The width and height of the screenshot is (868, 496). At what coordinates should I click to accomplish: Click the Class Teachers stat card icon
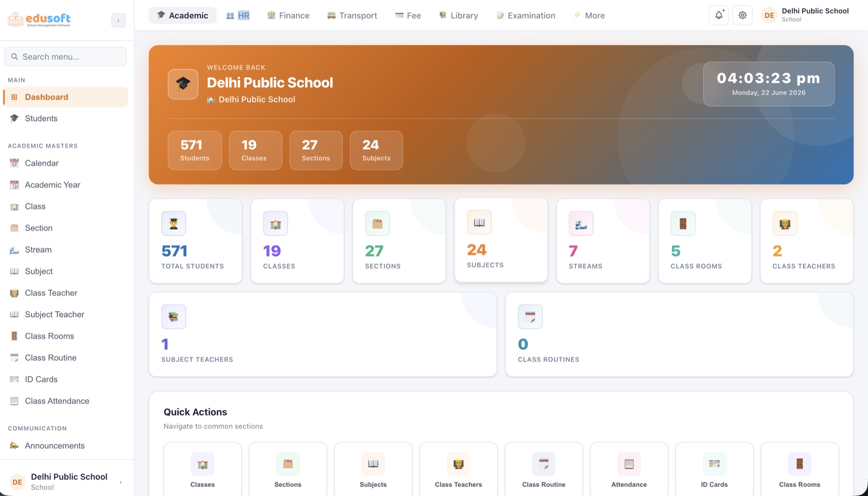(785, 223)
